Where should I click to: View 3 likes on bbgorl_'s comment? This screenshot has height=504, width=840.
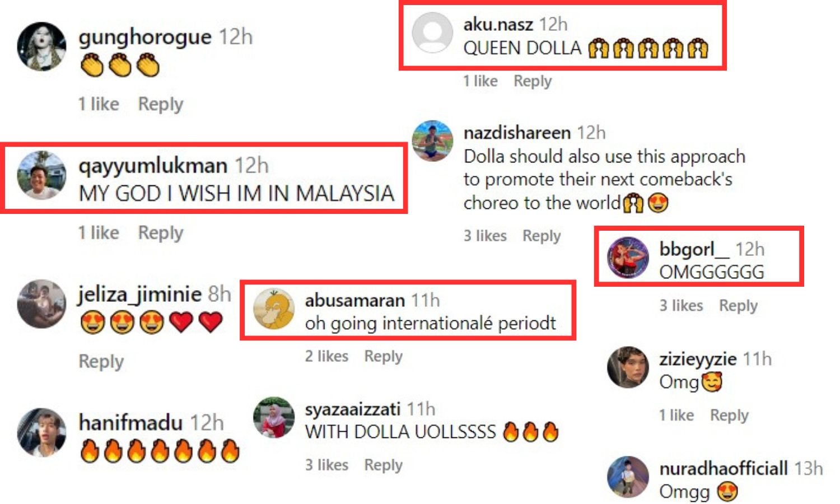click(x=681, y=306)
